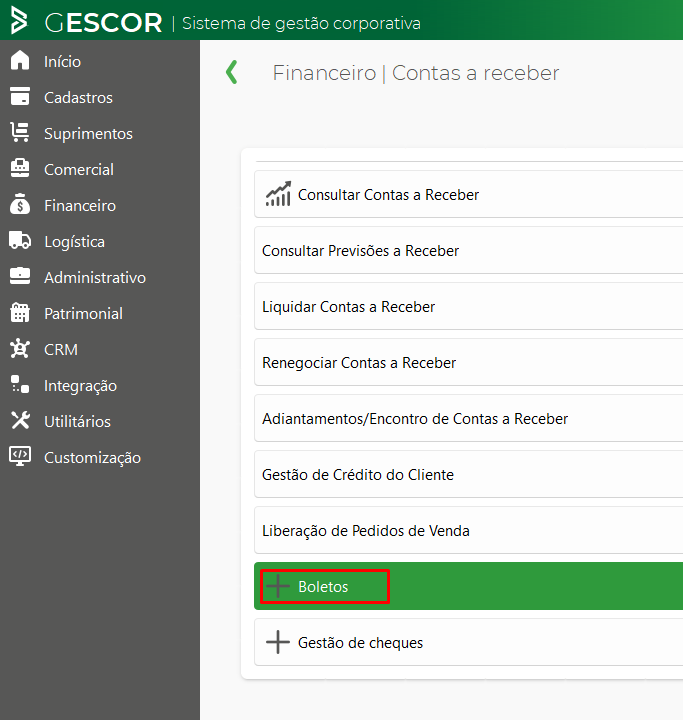Viewport: 683px width, 720px height.
Task: Select the CRM sidebar icon
Action: click(20, 349)
